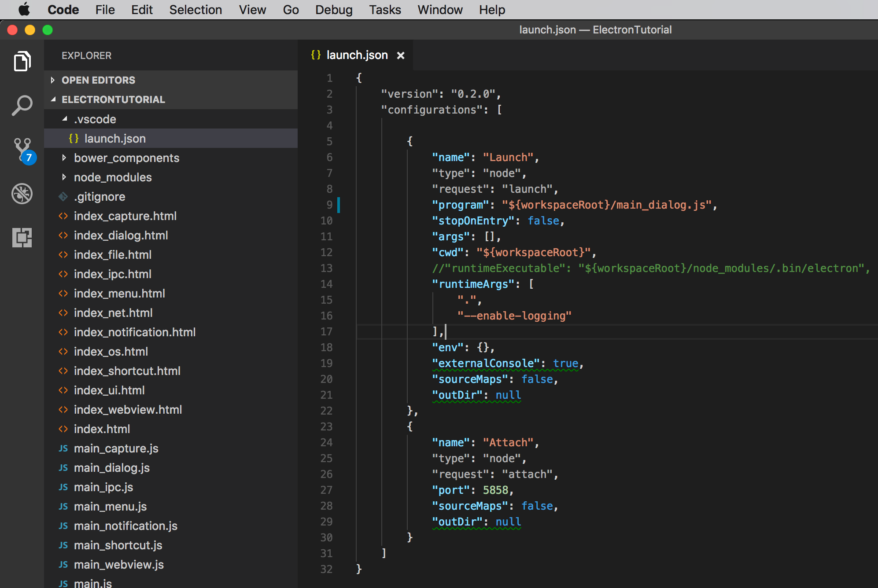Image resolution: width=878 pixels, height=588 pixels.
Task: Open the View menu
Action: [x=252, y=10]
